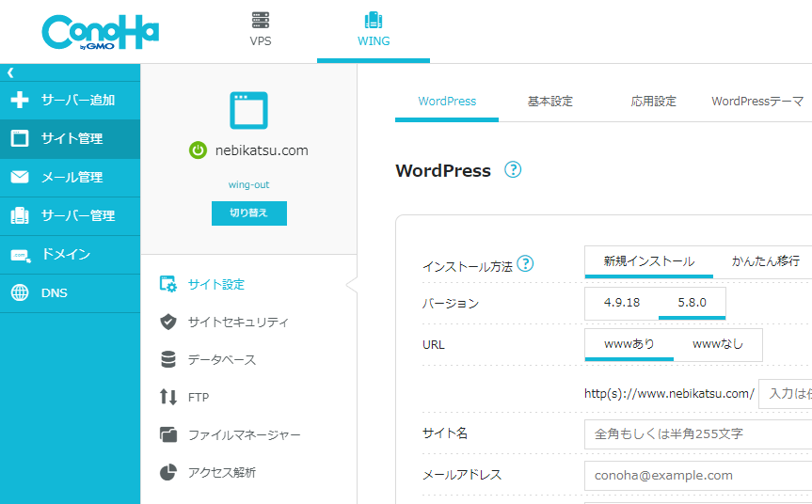Switch to the WordPressテーマ tab
Screen dimensions: 812x504
tap(756, 102)
